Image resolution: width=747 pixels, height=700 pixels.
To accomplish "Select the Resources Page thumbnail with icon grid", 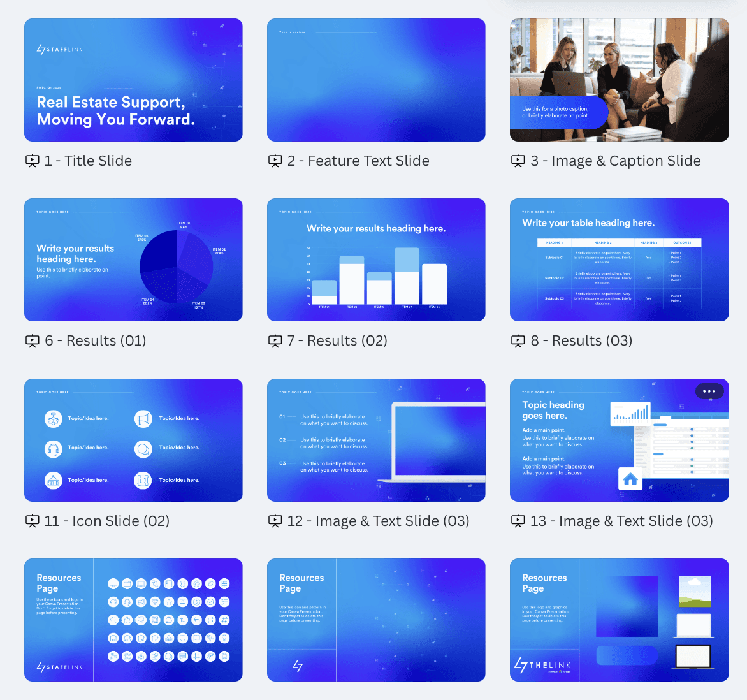I will click(133, 620).
